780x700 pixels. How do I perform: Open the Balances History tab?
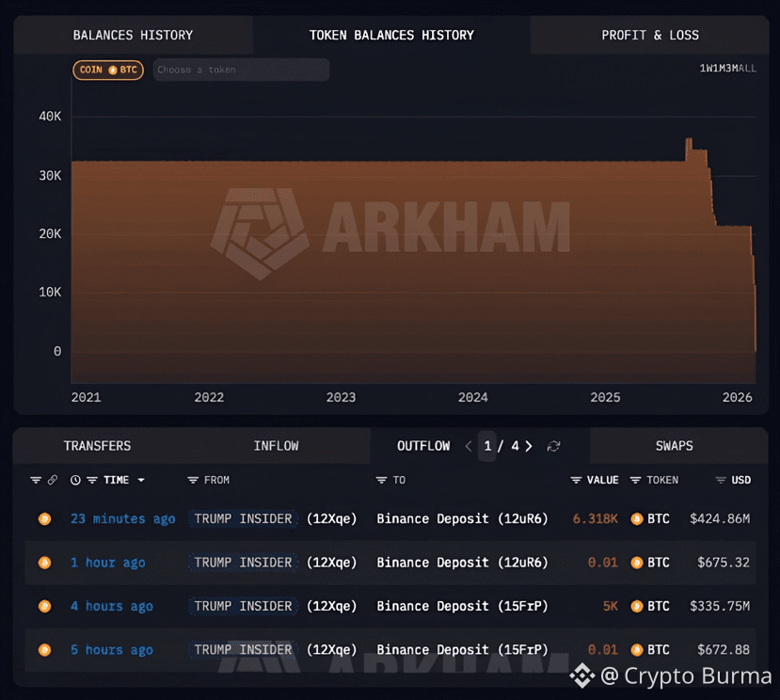point(133,36)
